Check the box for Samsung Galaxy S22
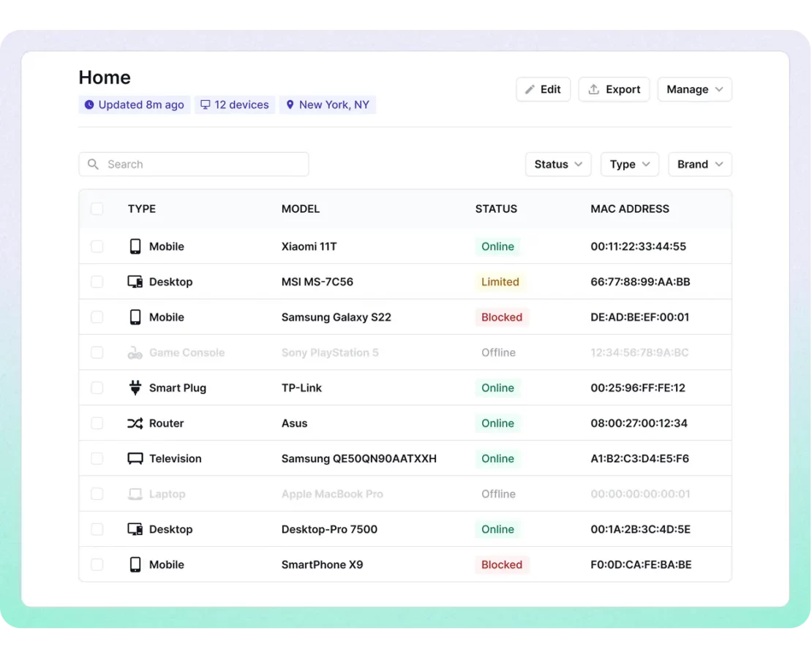The height and width of the screenshot is (658, 812). point(97,317)
